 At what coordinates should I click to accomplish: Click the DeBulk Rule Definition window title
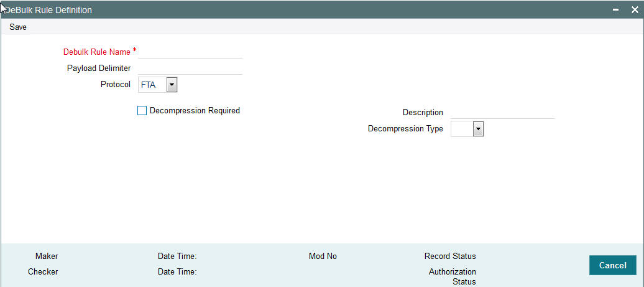[x=48, y=10]
